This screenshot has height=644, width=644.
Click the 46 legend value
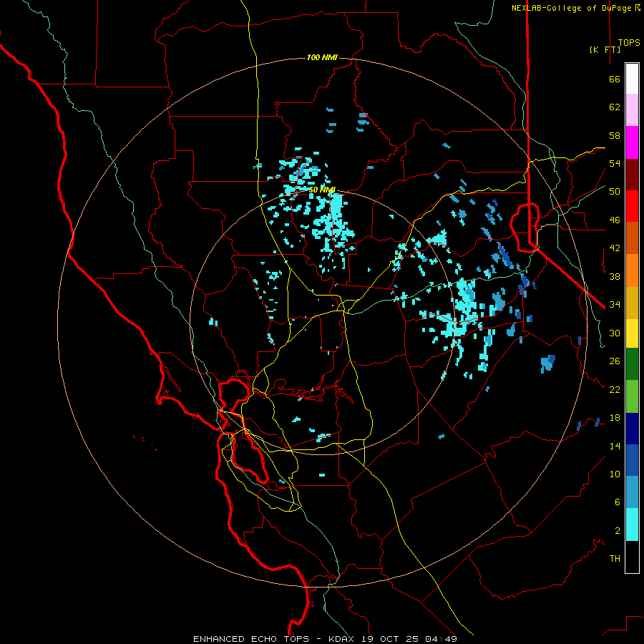pyautogui.click(x=615, y=220)
